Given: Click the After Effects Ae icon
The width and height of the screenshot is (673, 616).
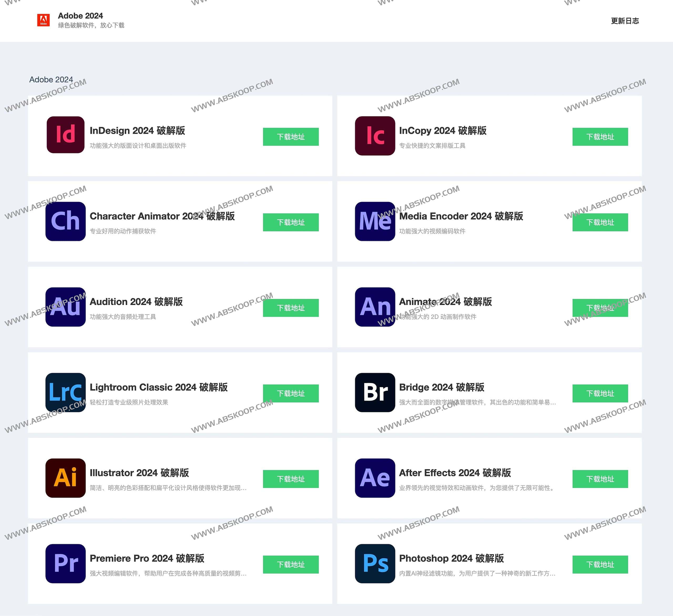Looking at the screenshot, I should coord(375,478).
